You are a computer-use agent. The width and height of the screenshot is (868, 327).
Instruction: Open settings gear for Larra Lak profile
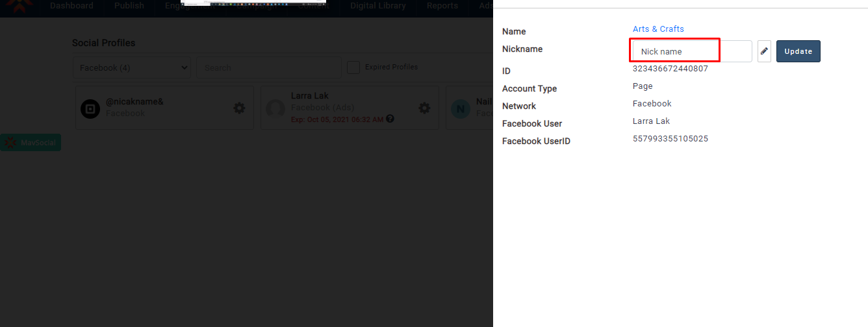424,108
